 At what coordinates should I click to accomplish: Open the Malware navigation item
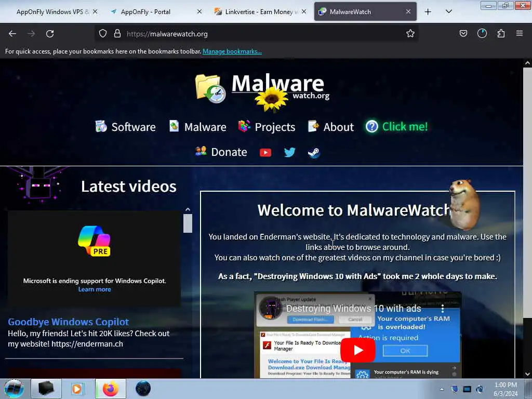click(198, 127)
